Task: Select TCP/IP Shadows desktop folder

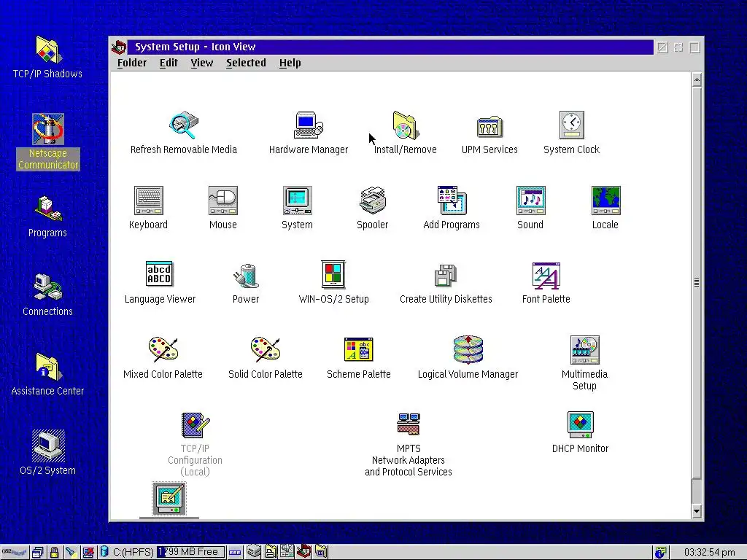Action: pos(47,50)
